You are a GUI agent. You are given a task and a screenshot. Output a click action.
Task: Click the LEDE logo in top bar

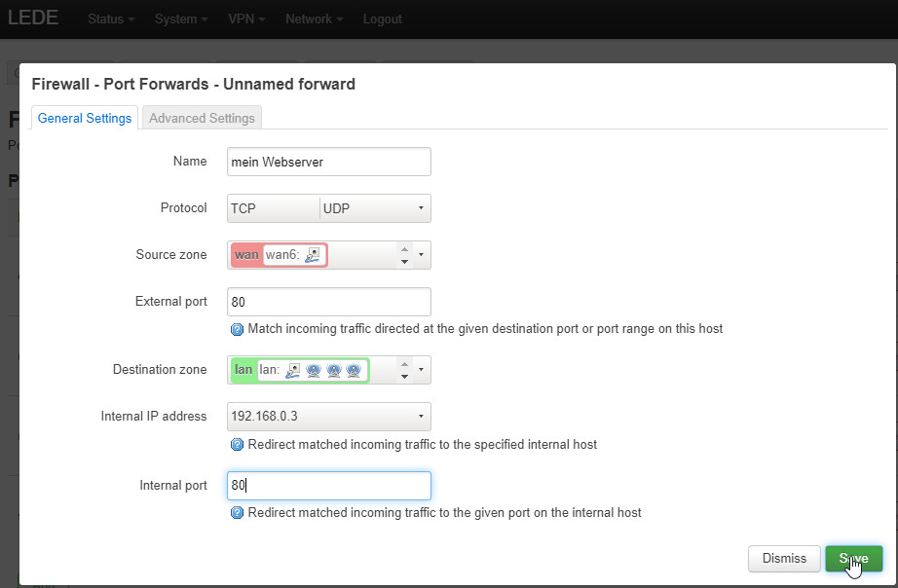[x=33, y=18]
